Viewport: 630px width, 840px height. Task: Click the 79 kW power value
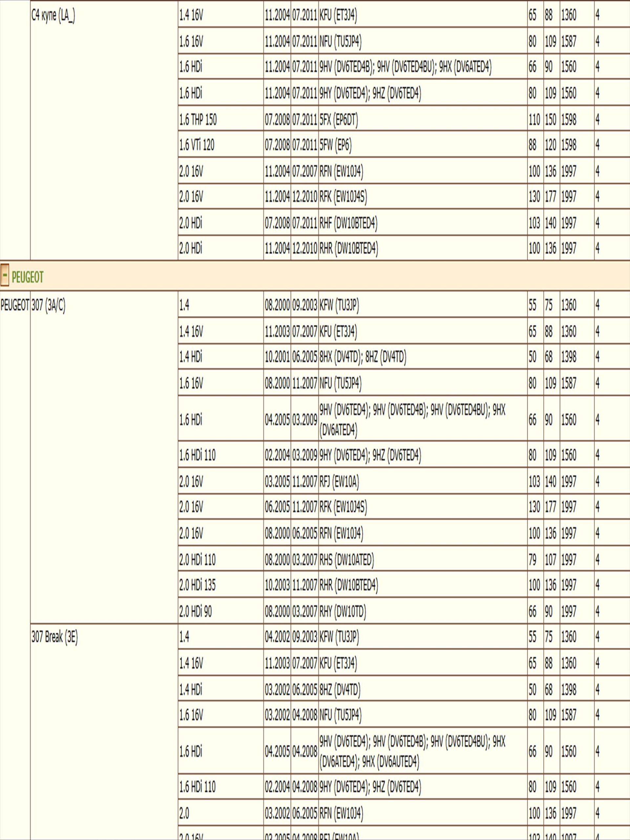(533, 559)
